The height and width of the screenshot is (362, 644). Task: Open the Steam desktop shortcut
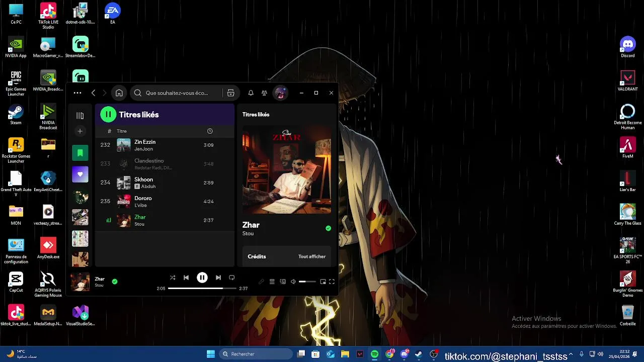point(16,114)
